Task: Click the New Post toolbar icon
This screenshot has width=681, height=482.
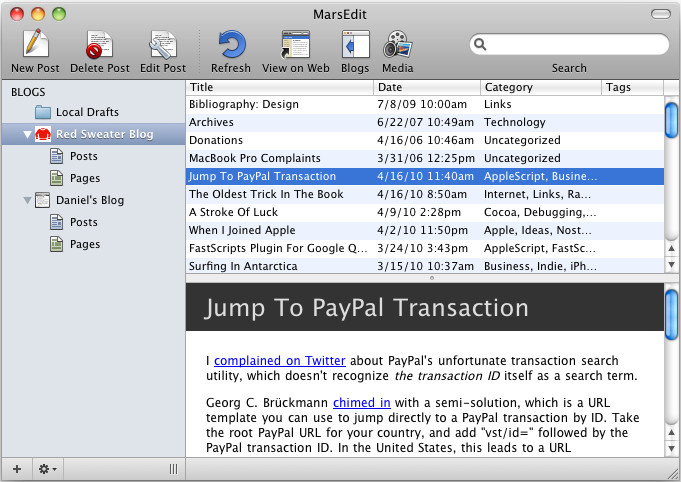Action: tap(35, 45)
